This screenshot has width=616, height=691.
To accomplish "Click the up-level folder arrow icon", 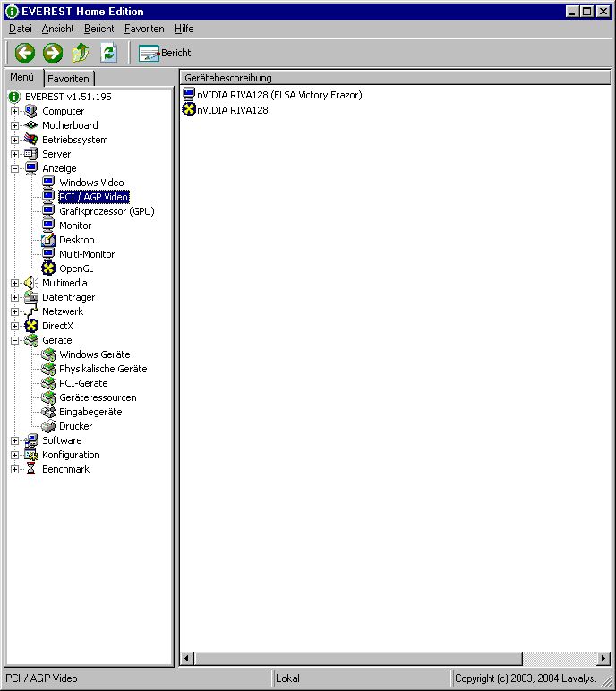I will coord(81,53).
